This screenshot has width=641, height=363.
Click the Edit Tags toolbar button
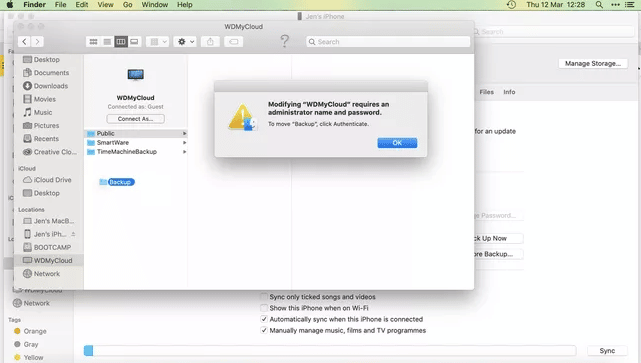233,42
